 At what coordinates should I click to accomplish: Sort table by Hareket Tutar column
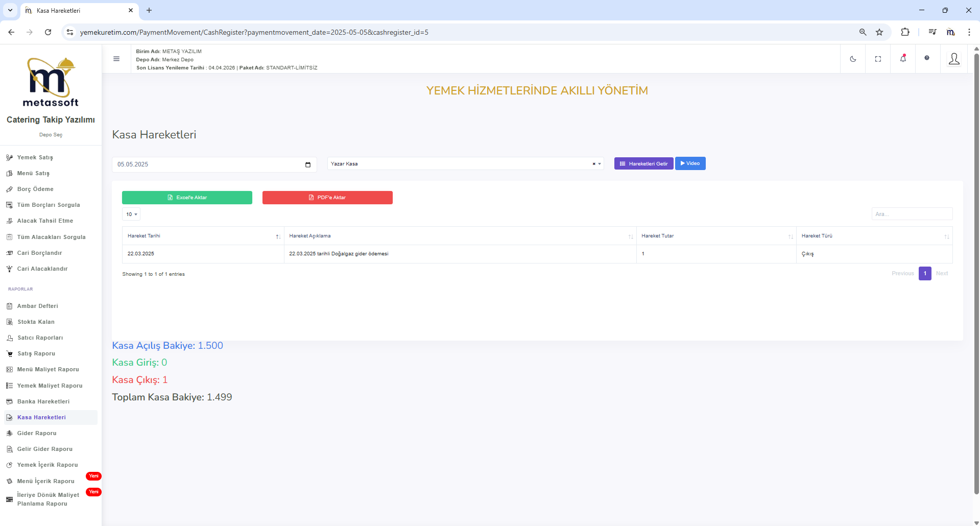coord(716,236)
